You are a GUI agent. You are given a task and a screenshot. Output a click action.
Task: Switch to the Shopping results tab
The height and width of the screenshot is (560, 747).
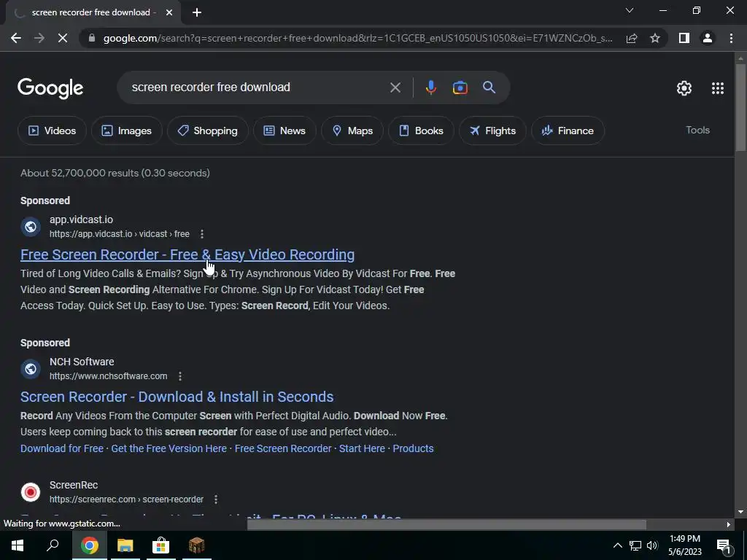tap(207, 131)
